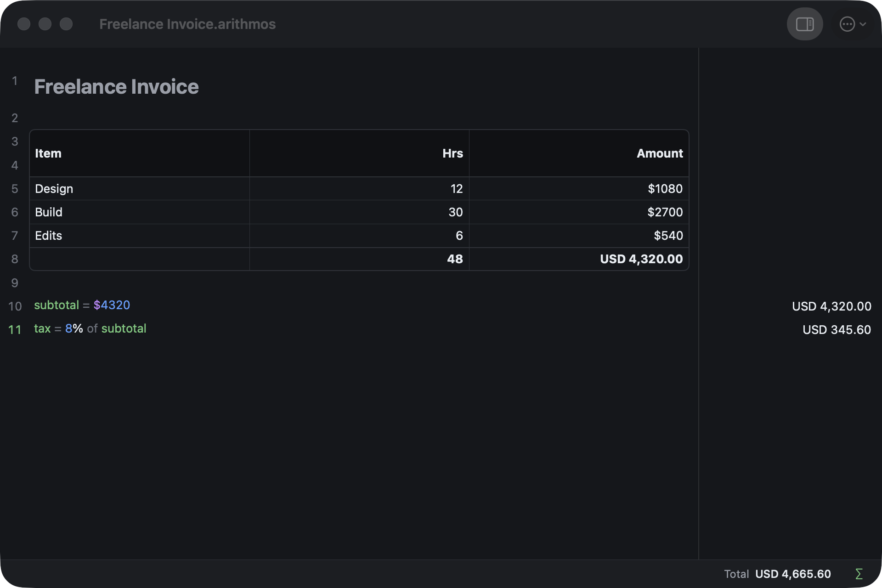Click the Build item cell

[140, 212]
